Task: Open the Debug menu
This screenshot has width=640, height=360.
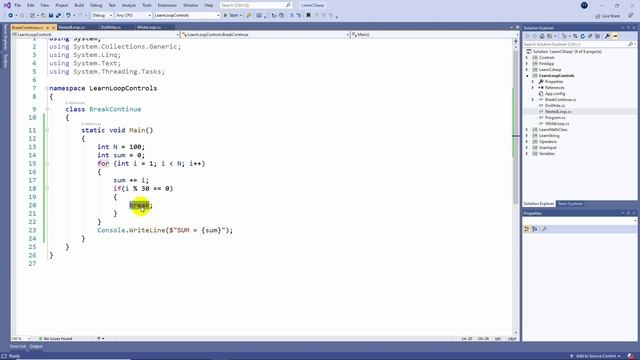Action: tap(96, 5)
